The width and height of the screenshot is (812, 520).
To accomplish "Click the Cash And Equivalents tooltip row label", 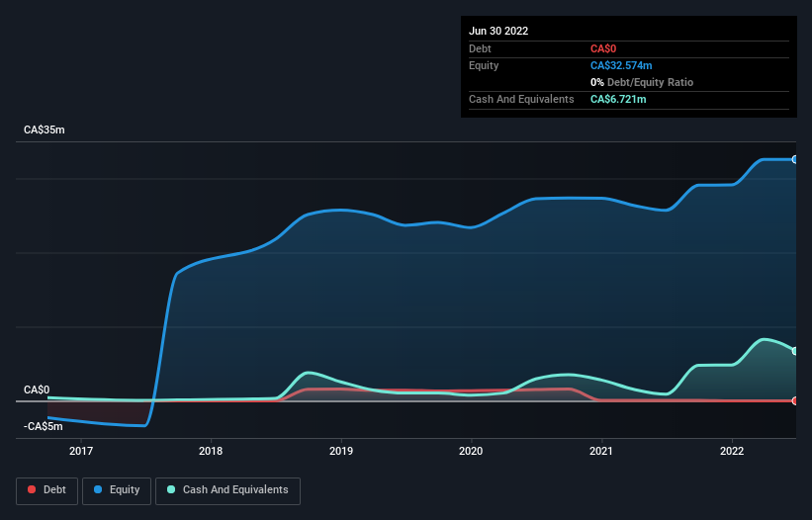I will click(521, 99).
